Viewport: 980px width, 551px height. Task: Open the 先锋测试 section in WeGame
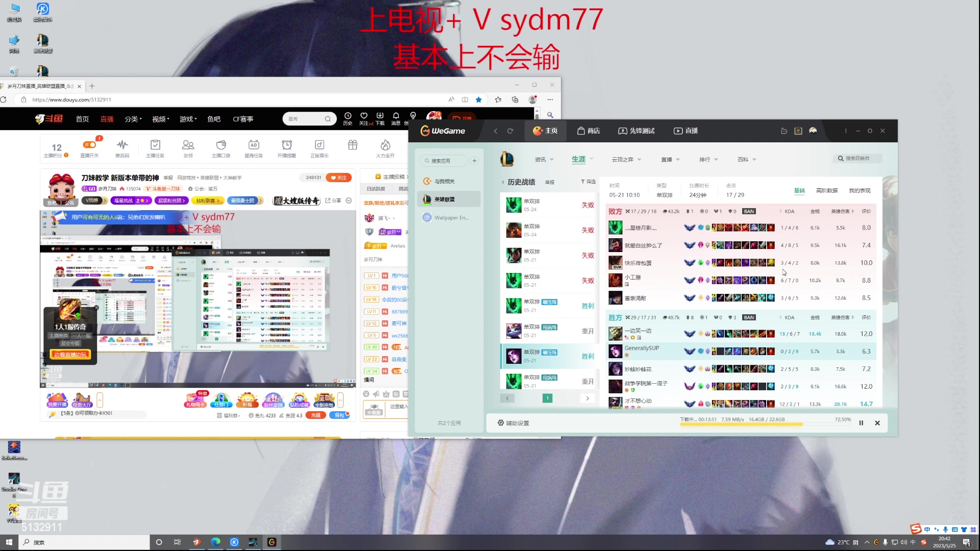point(636,131)
